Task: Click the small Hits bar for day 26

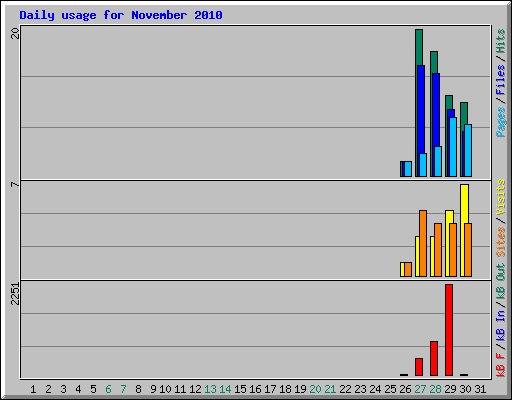Action: (x=401, y=169)
